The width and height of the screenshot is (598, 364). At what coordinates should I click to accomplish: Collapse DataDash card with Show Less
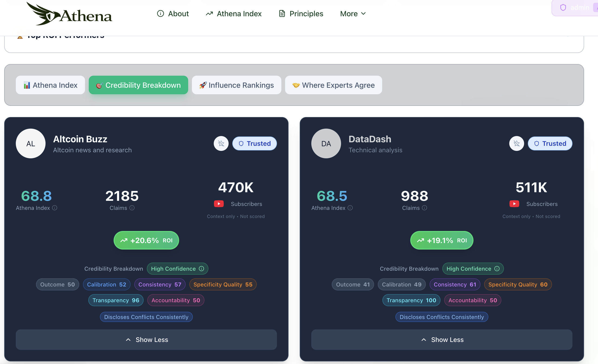tap(442, 339)
